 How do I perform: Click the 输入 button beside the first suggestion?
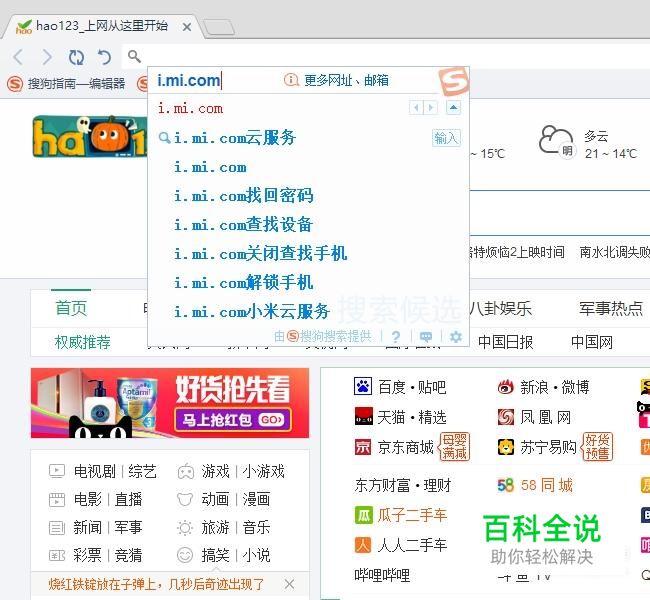446,138
